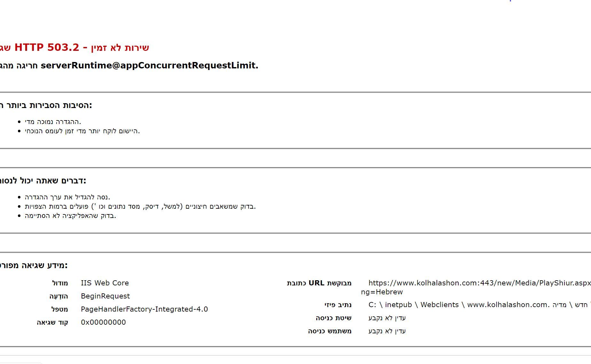Click the 'הוֹדָעָה' field label
The height and width of the screenshot is (364, 591).
59,296
